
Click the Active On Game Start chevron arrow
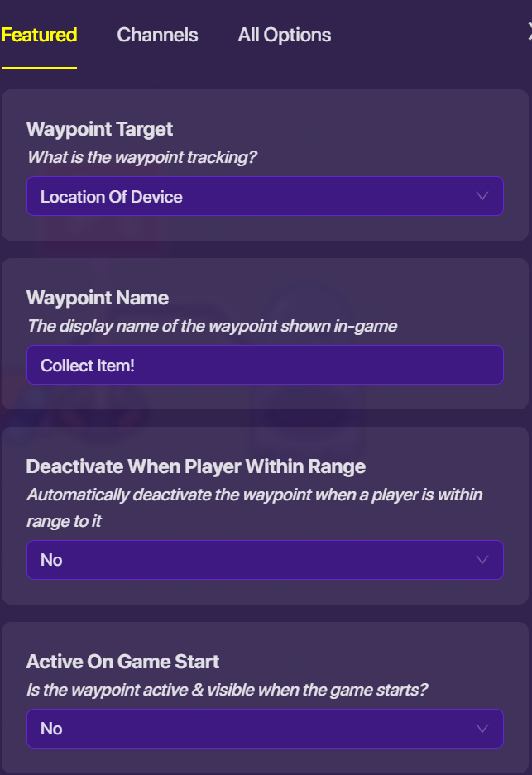pyautogui.click(x=483, y=729)
